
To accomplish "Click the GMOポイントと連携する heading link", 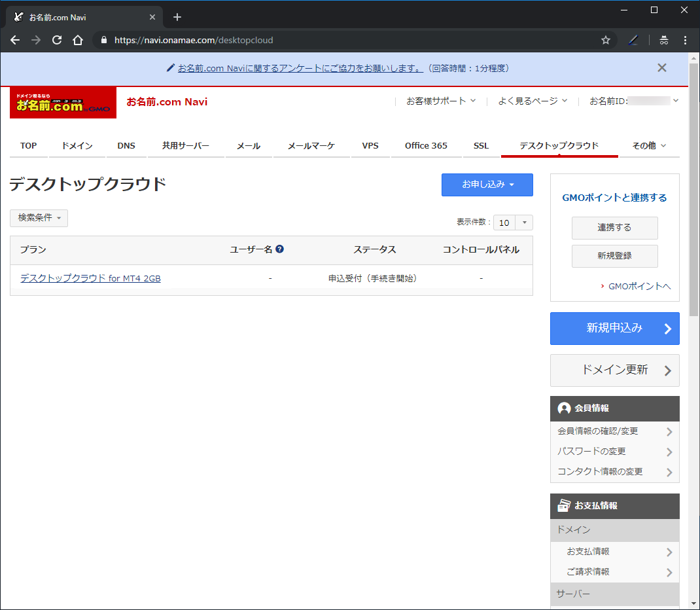I will [x=614, y=198].
